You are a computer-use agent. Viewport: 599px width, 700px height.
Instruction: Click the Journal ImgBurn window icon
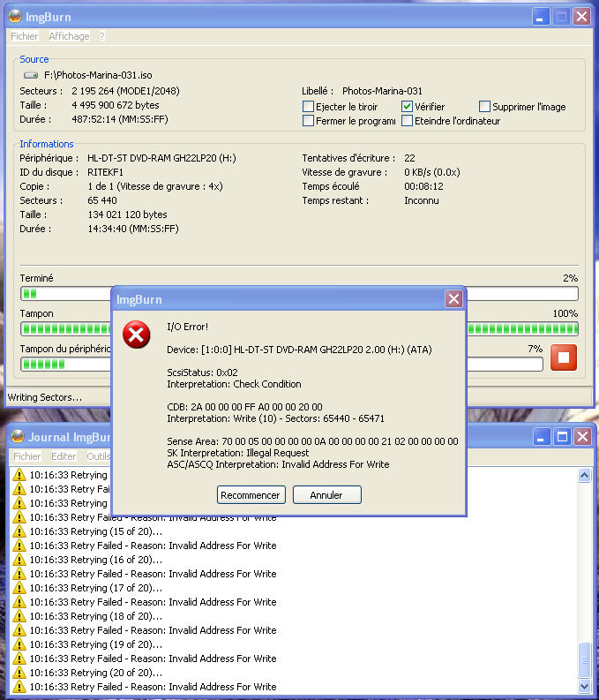tap(18, 437)
